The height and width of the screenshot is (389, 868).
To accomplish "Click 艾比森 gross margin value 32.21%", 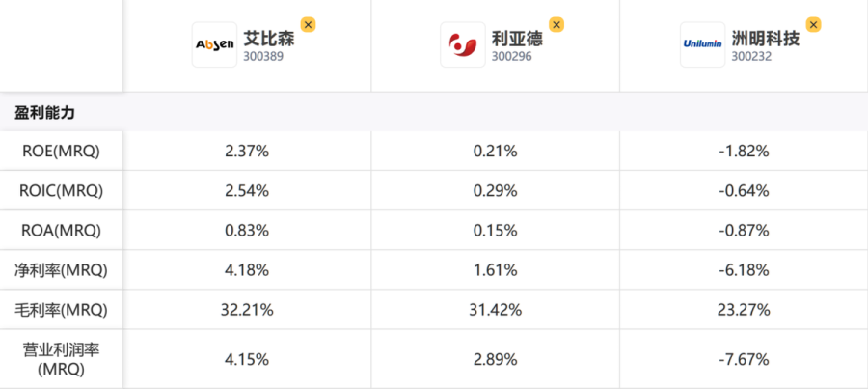I will (x=247, y=310).
